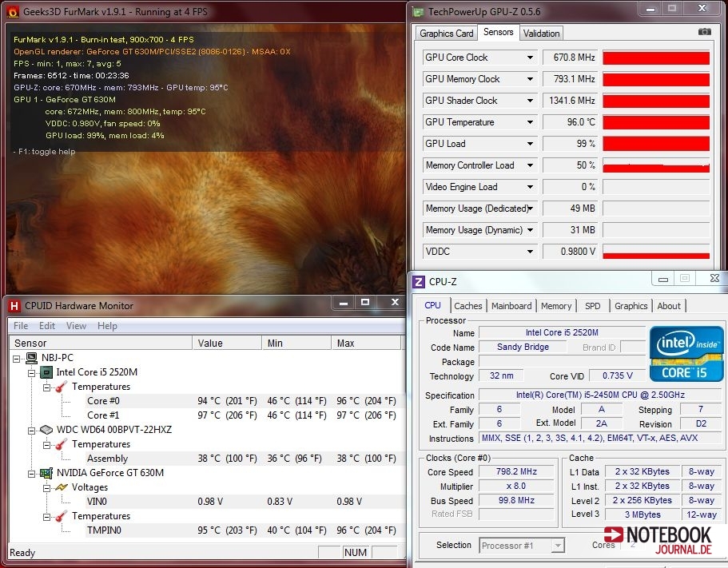Image resolution: width=728 pixels, height=568 pixels.
Task: Collapse the Temperatures node above Core #0
Action: [46, 387]
